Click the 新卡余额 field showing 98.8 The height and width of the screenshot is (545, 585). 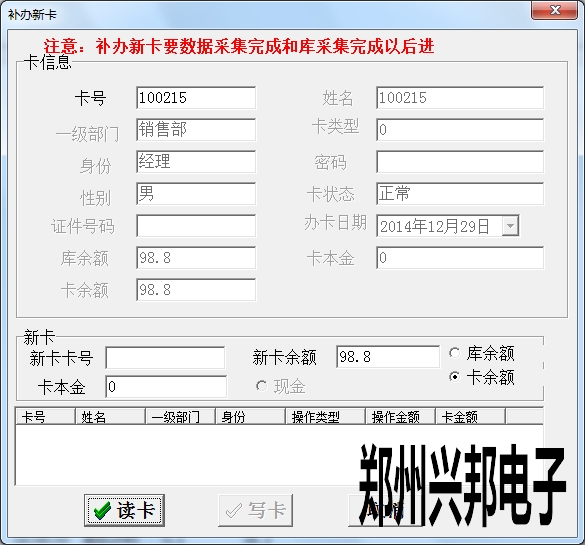pyautogui.click(x=388, y=357)
